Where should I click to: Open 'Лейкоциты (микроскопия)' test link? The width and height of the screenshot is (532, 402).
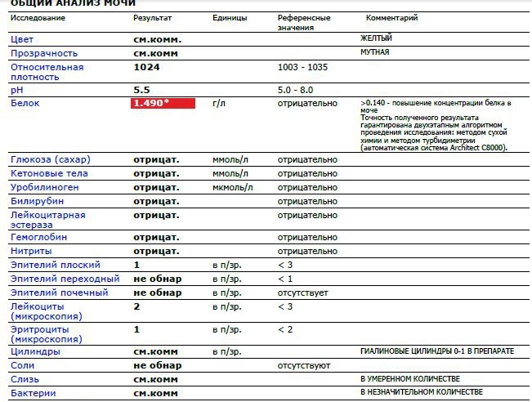[47, 311]
